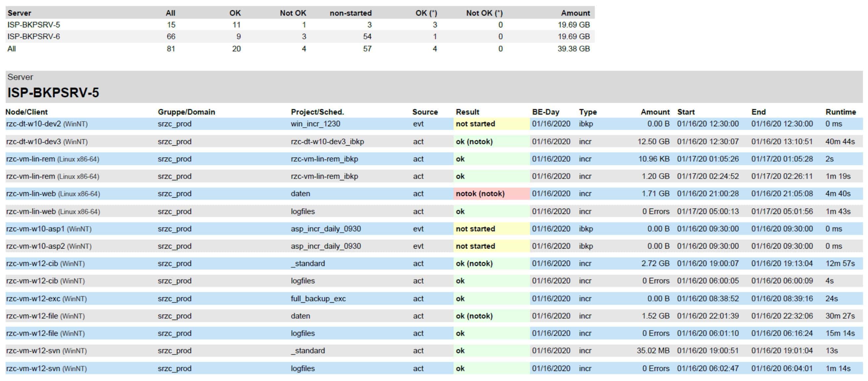Click 'not started' result for rzc-dt-w10-dev2

click(475, 124)
